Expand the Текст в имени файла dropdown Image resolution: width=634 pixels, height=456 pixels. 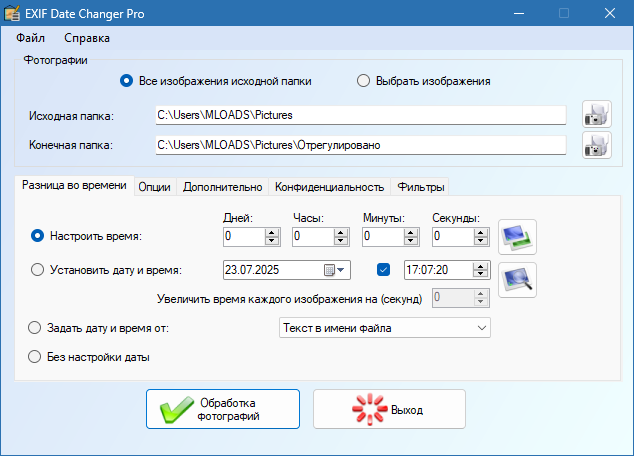click(x=482, y=328)
